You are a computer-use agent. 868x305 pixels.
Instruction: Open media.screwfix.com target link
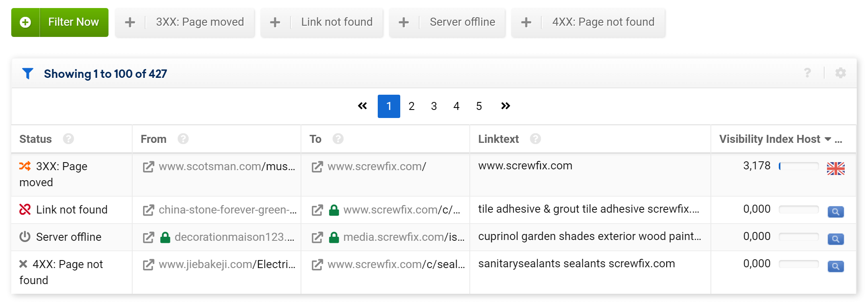coord(404,237)
